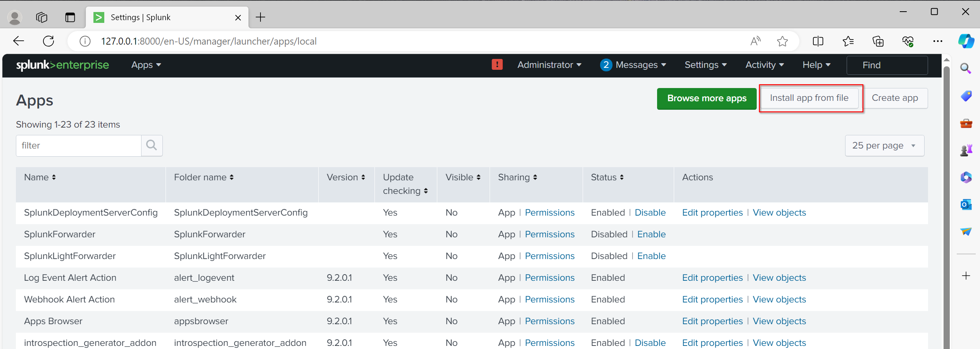The width and height of the screenshot is (980, 349).
Task: Click plus to customize sidebar
Action: pos(966,276)
